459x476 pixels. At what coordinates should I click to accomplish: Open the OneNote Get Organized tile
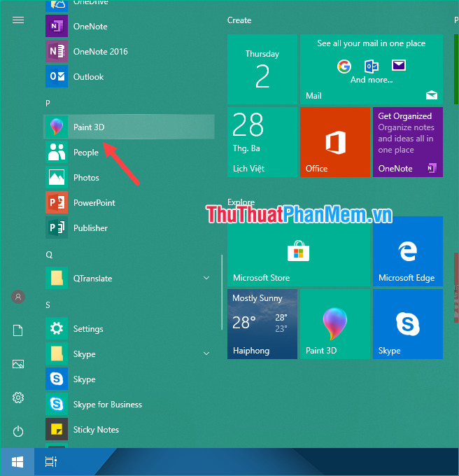click(408, 142)
